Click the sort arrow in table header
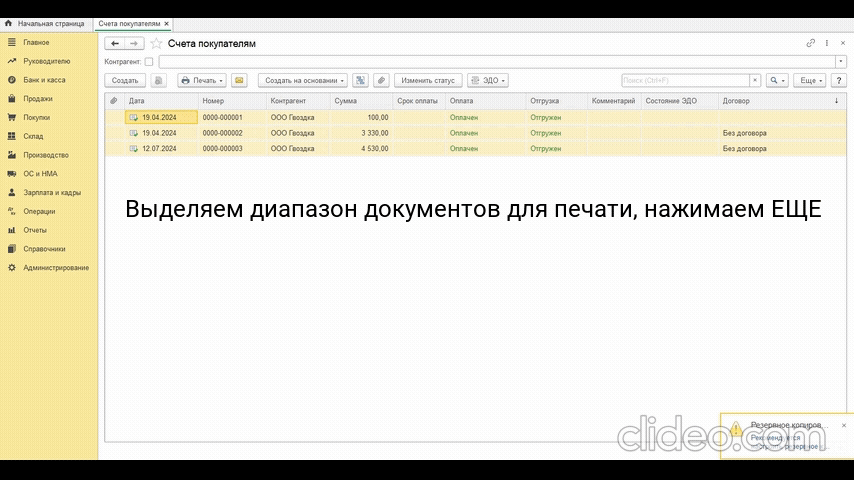Image resolution: width=854 pixels, height=480 pixels. point(837,101)
